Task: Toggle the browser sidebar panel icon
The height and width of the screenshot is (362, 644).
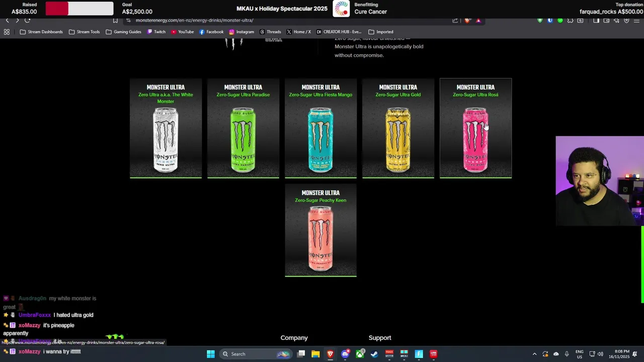Action: (596, 21)
